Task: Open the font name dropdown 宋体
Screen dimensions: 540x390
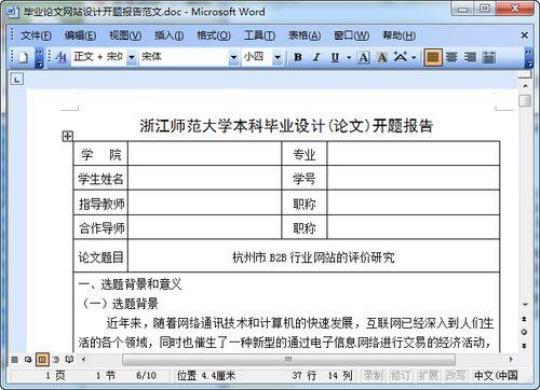Action: tap(233, 57)
